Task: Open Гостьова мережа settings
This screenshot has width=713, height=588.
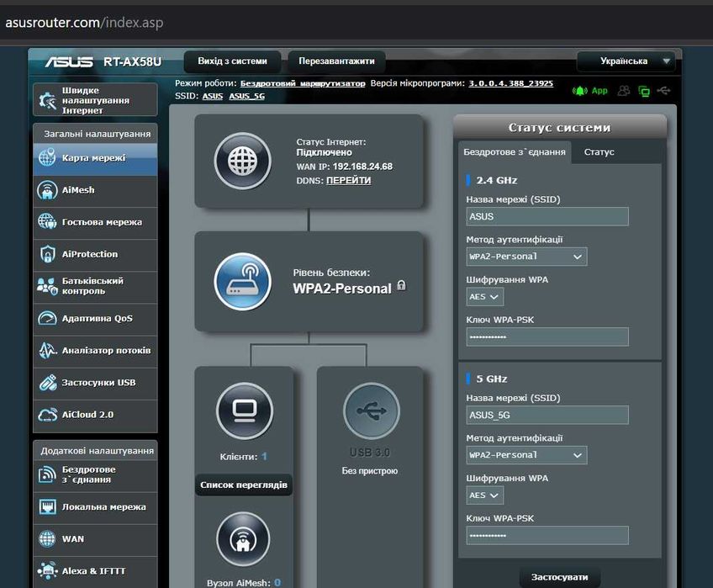Action: [95, 222]
